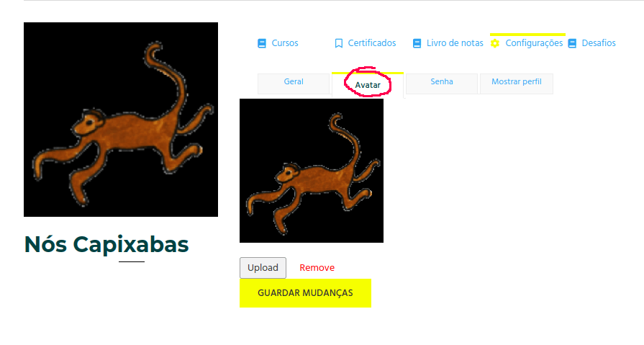644x345 pixels.
Task: Click the Nós Capixabas profile name
Action: tap(106, 245)
